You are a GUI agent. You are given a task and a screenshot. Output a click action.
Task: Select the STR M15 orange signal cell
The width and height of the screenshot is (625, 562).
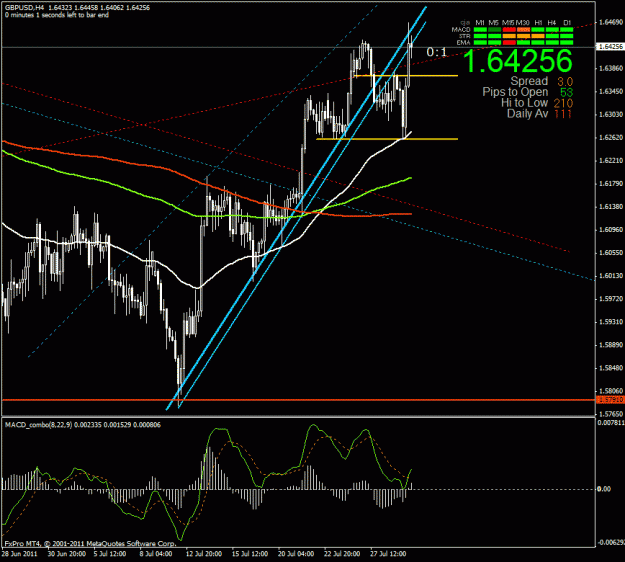click(509, 36)
